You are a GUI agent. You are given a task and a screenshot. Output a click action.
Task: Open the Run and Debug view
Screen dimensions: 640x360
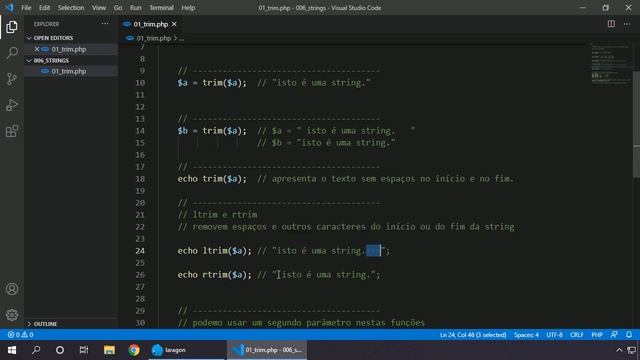click(12, 105)
